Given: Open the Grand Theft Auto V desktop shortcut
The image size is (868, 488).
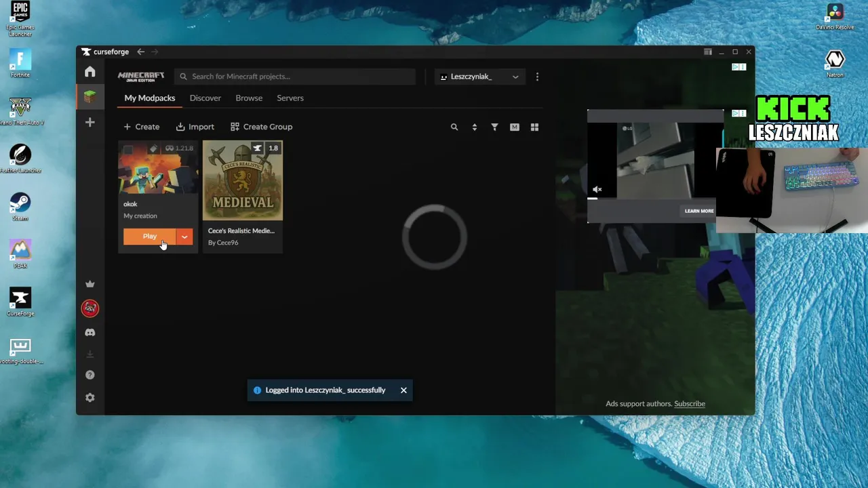Looking at the screenshot, I should point(20,111).
